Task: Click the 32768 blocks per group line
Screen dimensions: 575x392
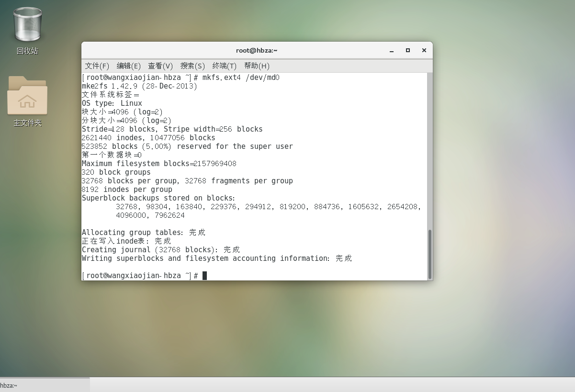Action: pos(187,181)
